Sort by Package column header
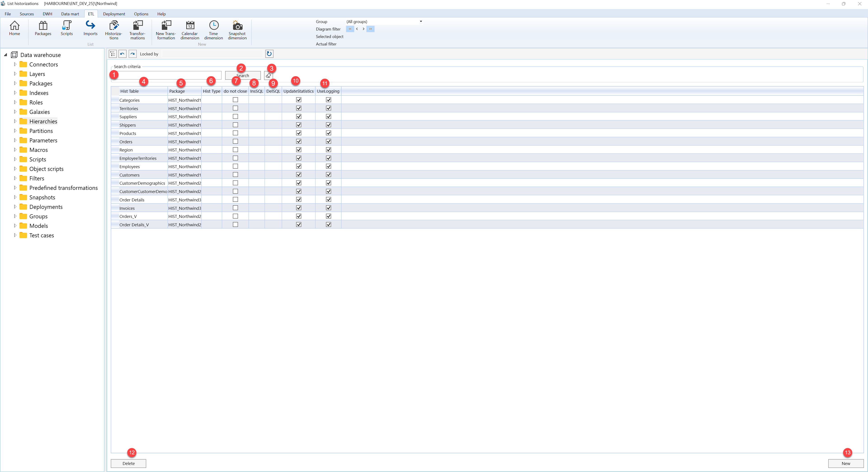 (x=185, y=91)
